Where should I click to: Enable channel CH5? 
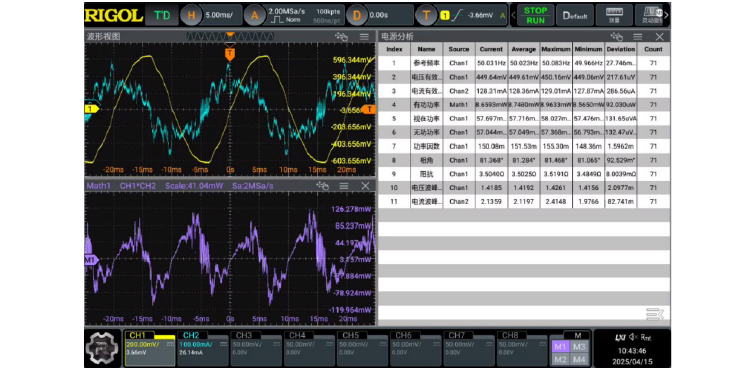pos(362,348)
